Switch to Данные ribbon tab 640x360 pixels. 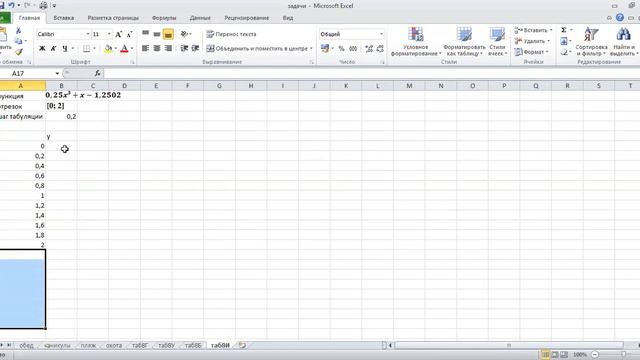(x=200, y=18)
